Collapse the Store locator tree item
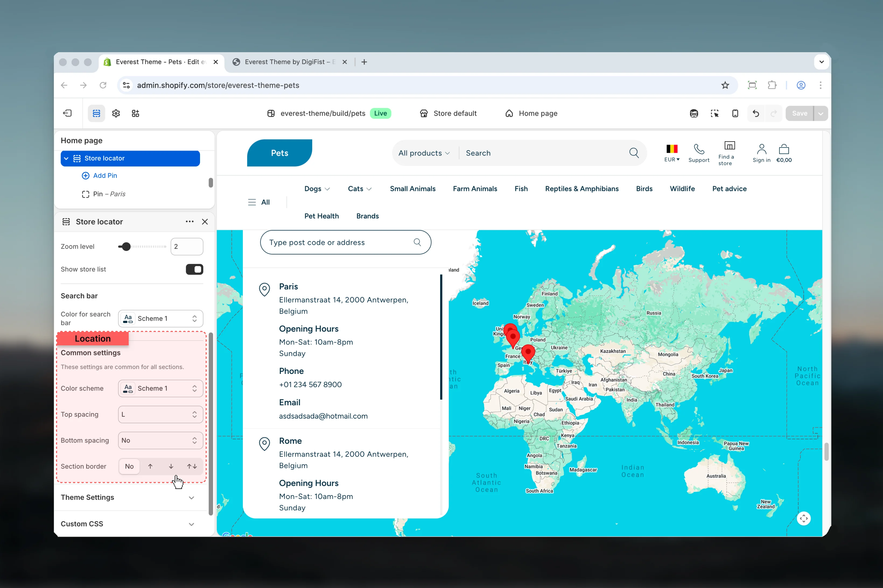Viewport: 883px width, 588px height. click(66, 158)
